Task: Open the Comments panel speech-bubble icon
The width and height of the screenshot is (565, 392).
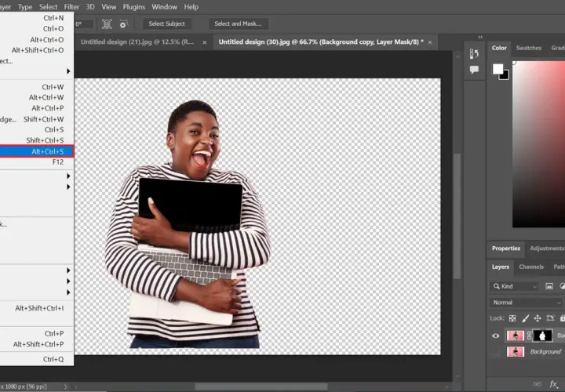Action: coord(474,70)
